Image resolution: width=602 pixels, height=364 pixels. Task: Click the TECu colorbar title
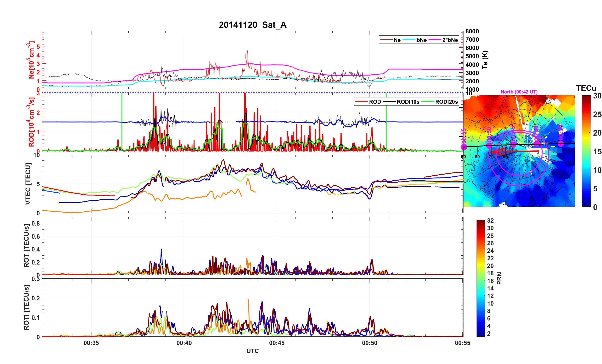click(586, 88)
